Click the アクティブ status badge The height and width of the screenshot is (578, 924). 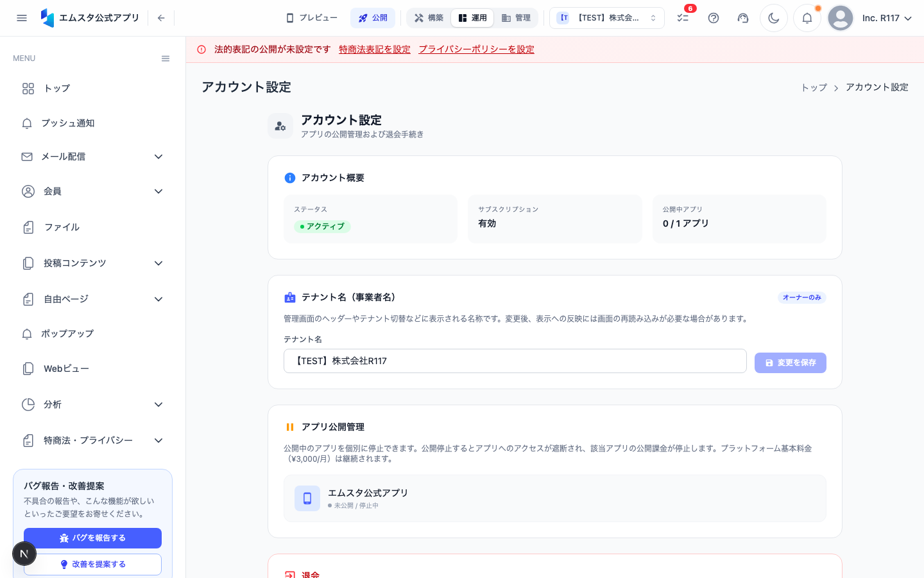click(322, 227)
